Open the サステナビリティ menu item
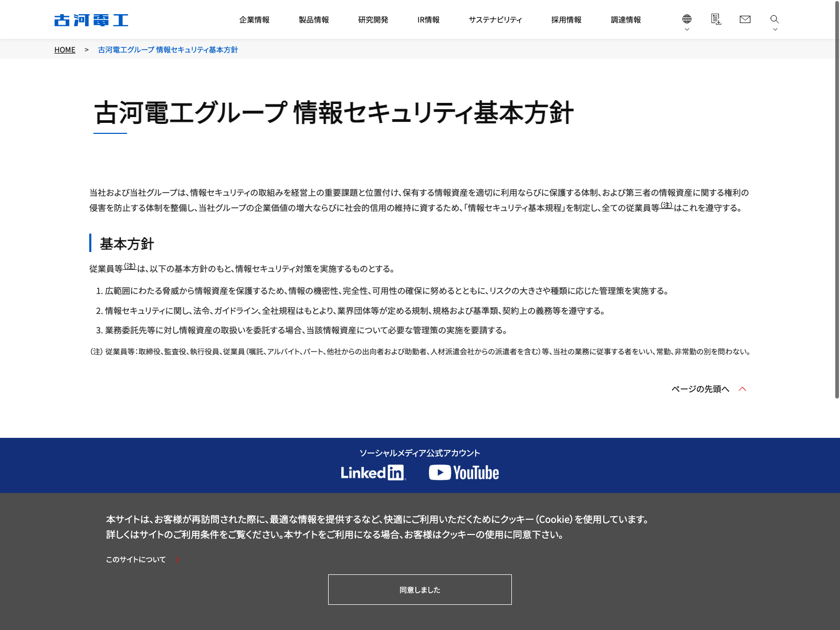Screen dimensions: 840x630 coord(495,20)
